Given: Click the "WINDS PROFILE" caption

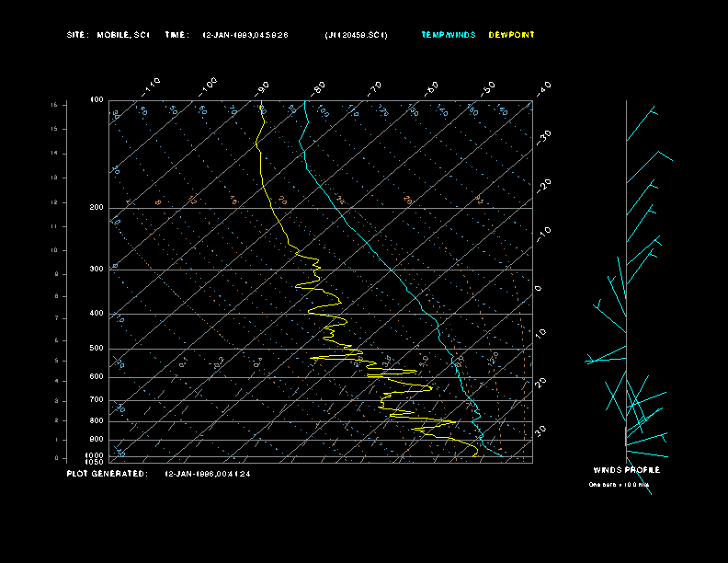Looking at the screenshot, I should (626, 470).
